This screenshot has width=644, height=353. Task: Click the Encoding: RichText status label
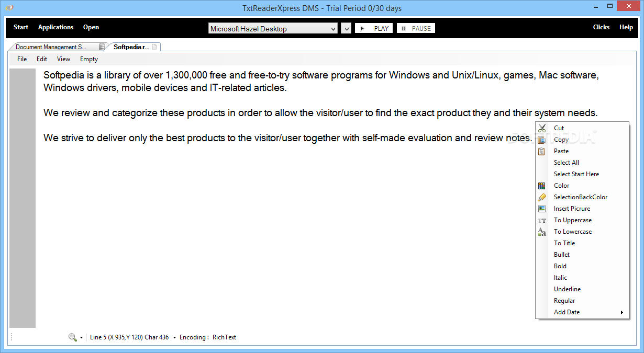pyautogui.click(x=208, y=337)
